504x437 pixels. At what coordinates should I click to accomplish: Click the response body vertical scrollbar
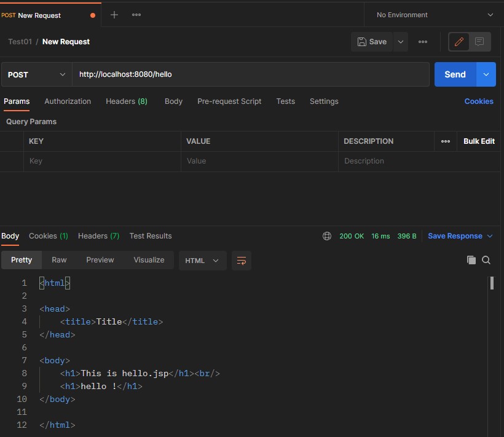tap(492, 283)
